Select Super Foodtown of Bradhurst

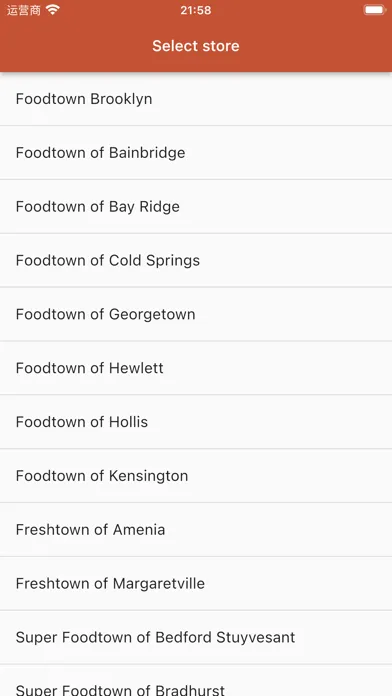(x=196, y=680)
